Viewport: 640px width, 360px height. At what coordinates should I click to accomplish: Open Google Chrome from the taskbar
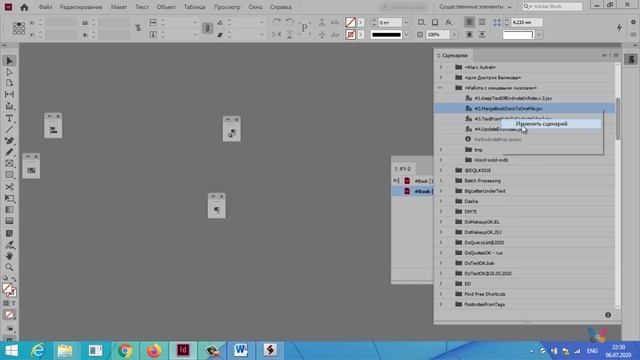coord(125,351)
